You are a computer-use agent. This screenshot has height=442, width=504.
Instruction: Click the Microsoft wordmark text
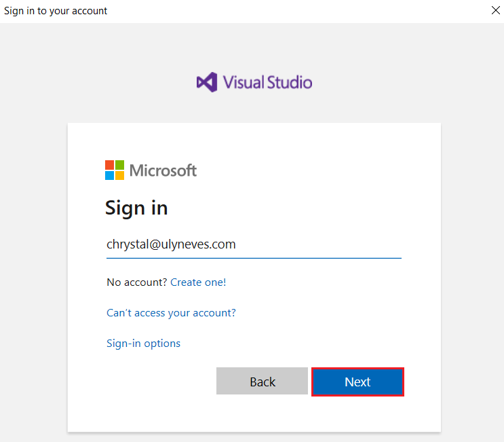click(163, 170)
